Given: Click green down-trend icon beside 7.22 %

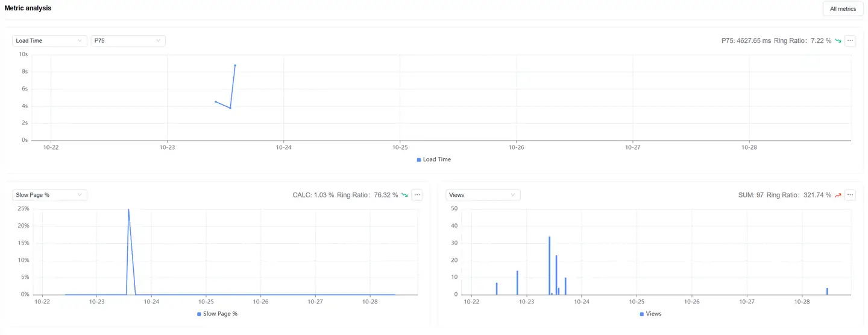Looking at the screenshot, I should tap(838, 40).
